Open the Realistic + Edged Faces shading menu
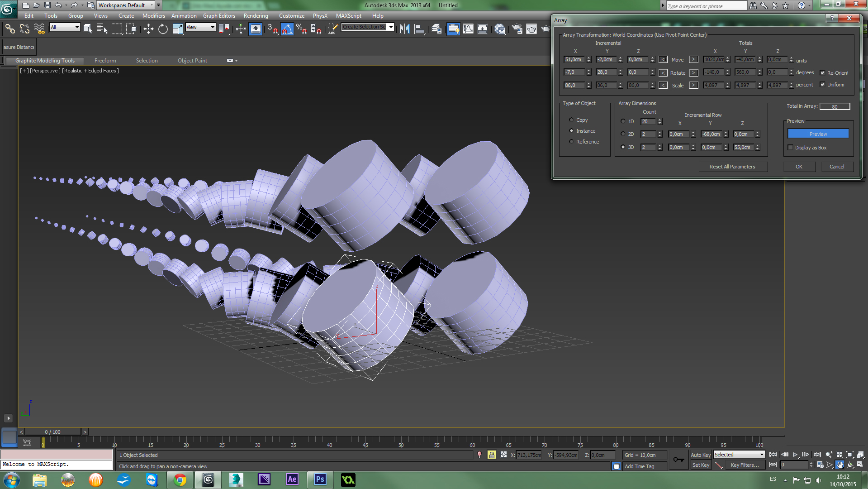 click(x=90, y=71)
